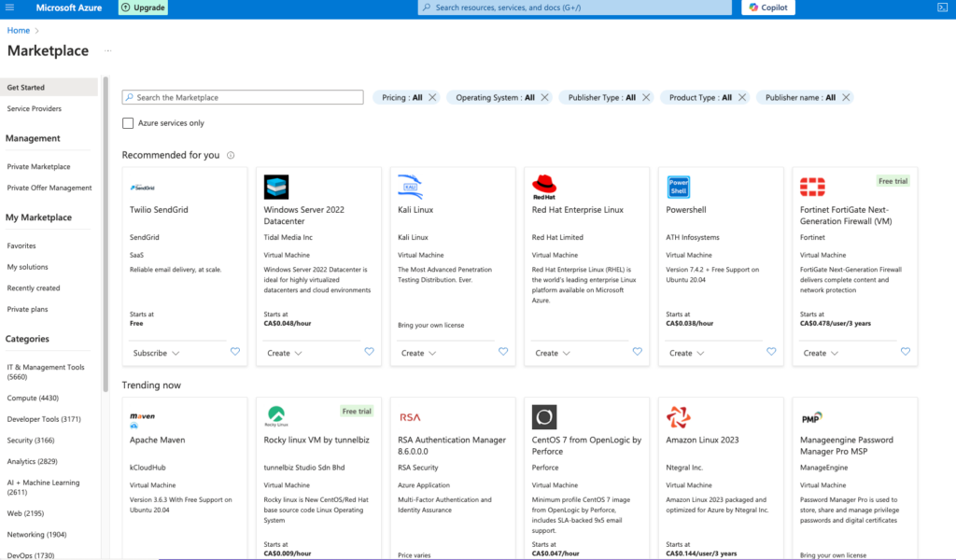Select Compute (4430) category

pos(33,398)
